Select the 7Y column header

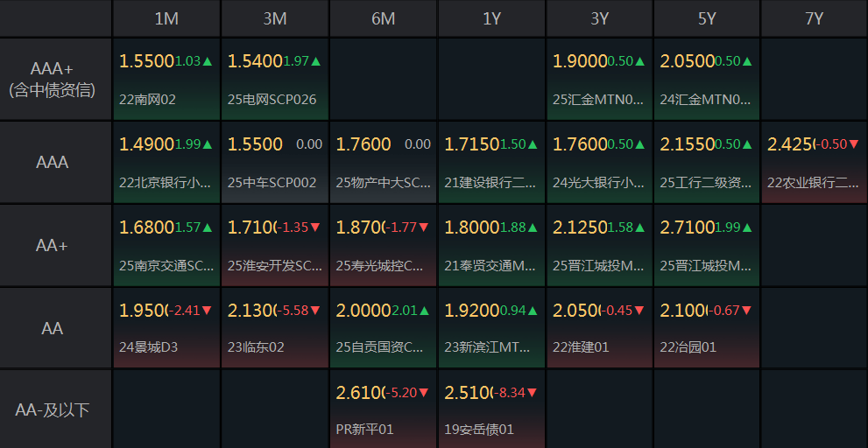(814, 18)
